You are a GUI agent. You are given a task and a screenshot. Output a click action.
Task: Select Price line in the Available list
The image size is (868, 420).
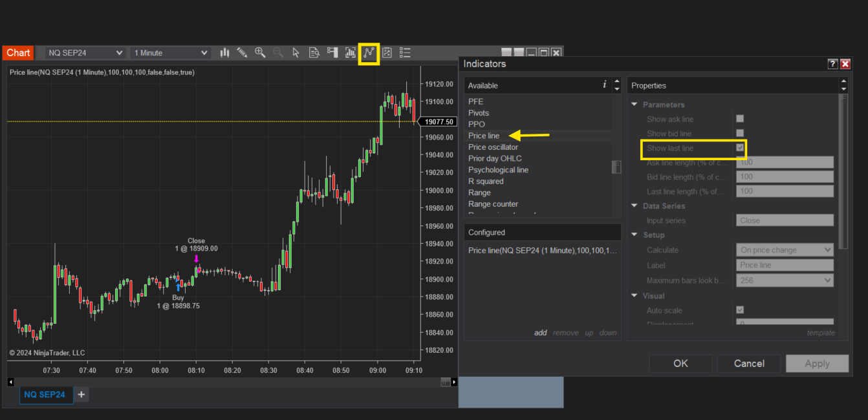coord(484,136)
